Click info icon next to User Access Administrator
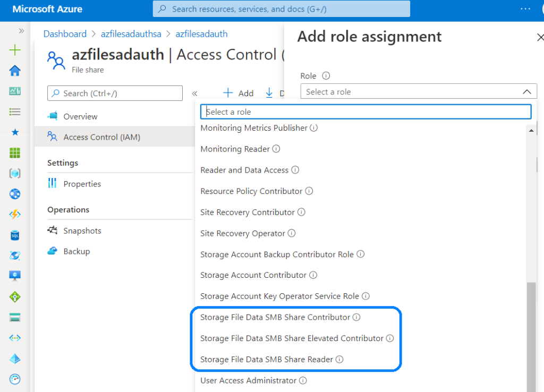544x392 pixels. (303, 380)
